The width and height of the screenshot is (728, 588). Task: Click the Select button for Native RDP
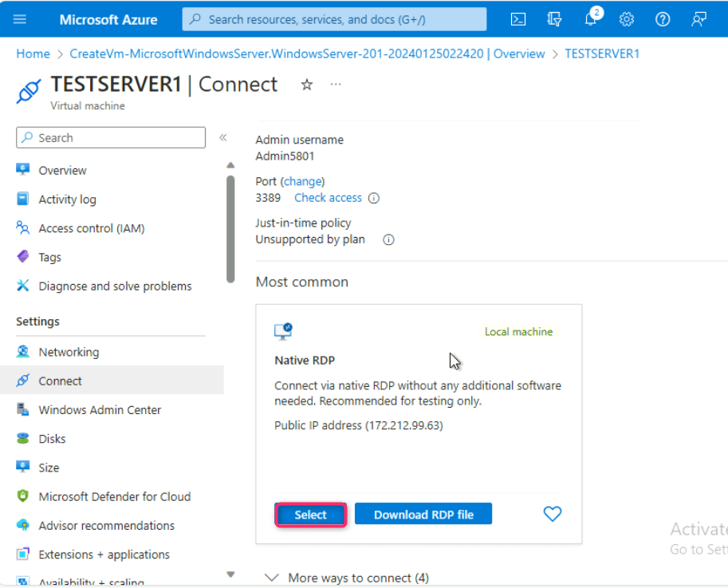pos(310,515)
